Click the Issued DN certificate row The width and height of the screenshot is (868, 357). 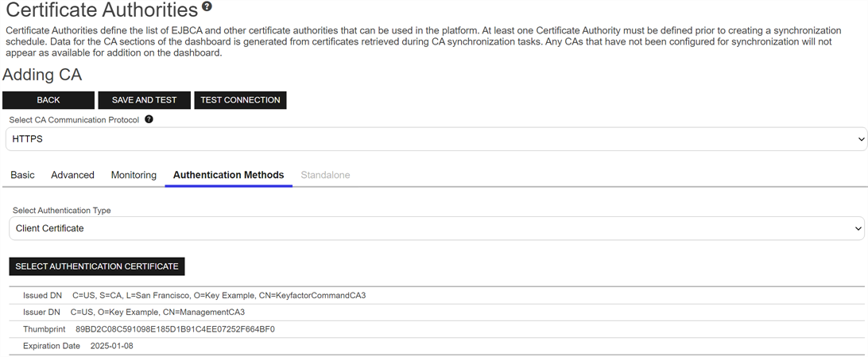click(219, 296)
